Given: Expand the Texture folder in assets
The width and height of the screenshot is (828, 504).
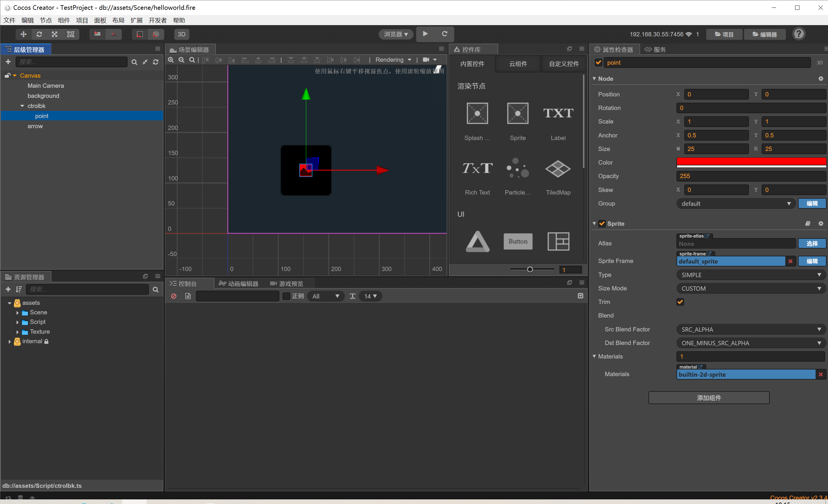Looking at the screenshot, I should point(18,332).
